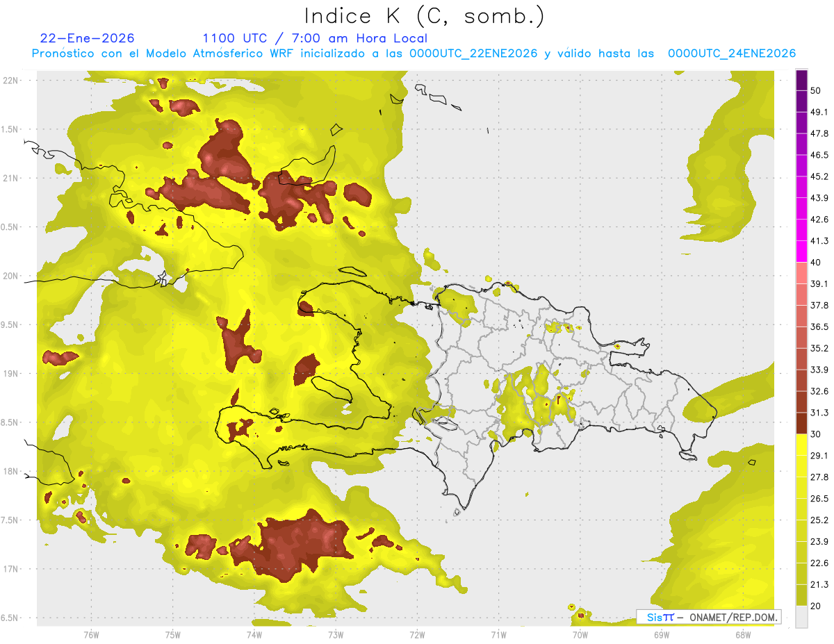Select the color segment between 40 and 41.3
Image resolution: width=834 pixels, height=644 pixels.
pos(801,251)
